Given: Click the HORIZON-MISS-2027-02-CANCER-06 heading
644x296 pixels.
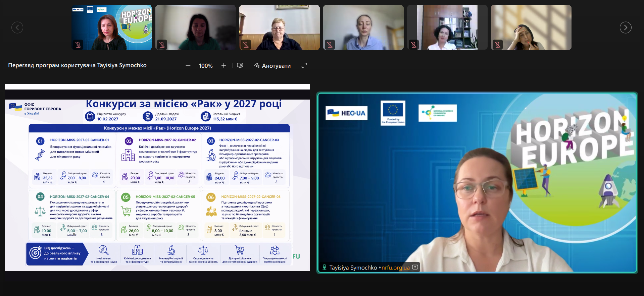Looking at the screenshot, I should tap(251, 197).
